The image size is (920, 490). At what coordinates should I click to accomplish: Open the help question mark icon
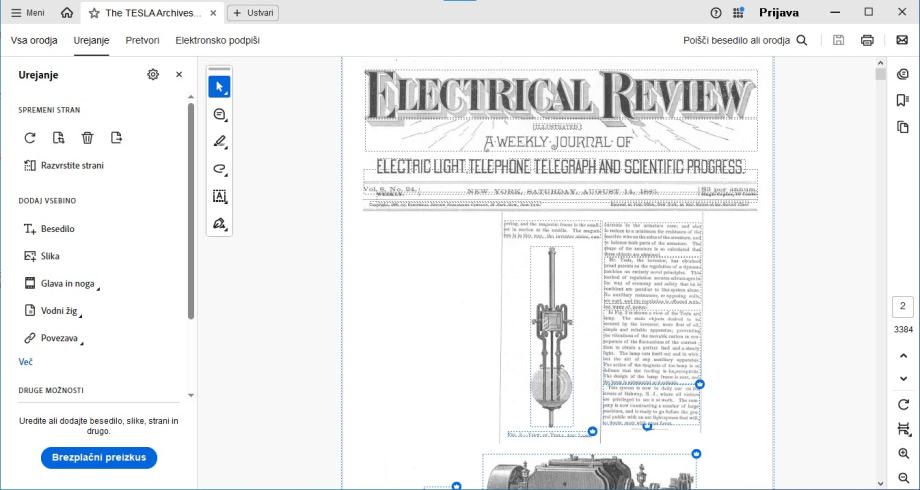pyautogui.click(x=715, y=13)
